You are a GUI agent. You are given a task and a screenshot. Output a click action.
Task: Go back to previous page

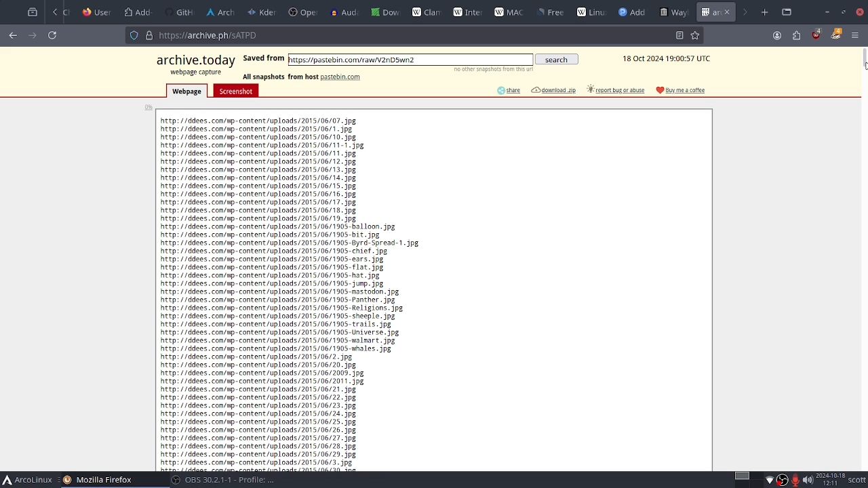13,35
